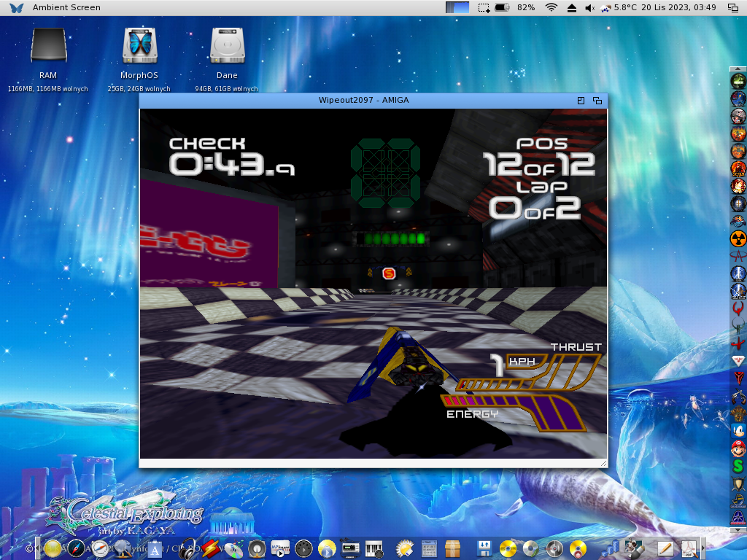Image resolution: width=747 pixels, height=560 pixels.
Task: Launch the Duke Nukem icon in side panel
Action: (738, 168)
